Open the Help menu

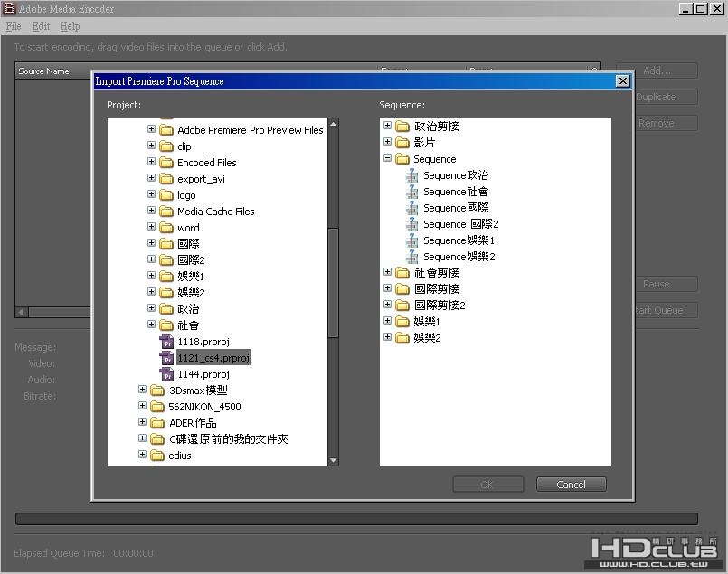click(x=70, y=26)
